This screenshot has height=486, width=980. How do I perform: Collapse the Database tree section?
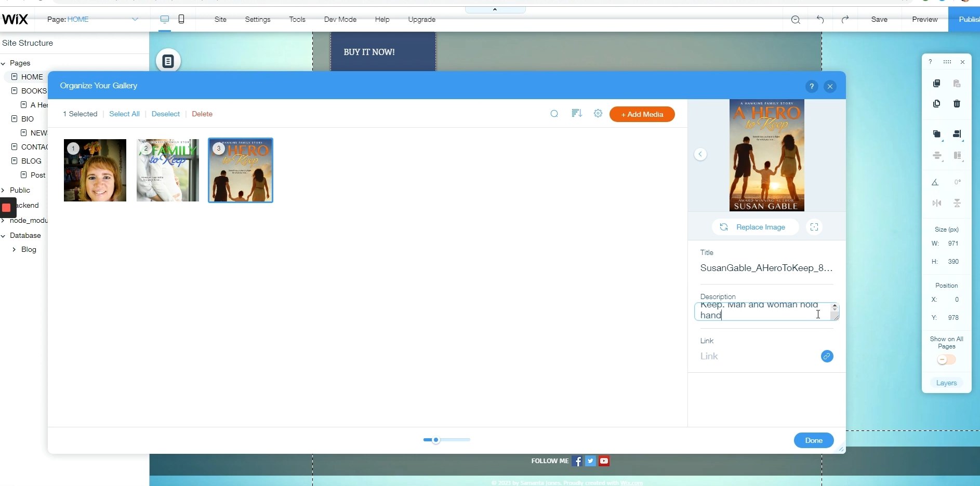3,236
